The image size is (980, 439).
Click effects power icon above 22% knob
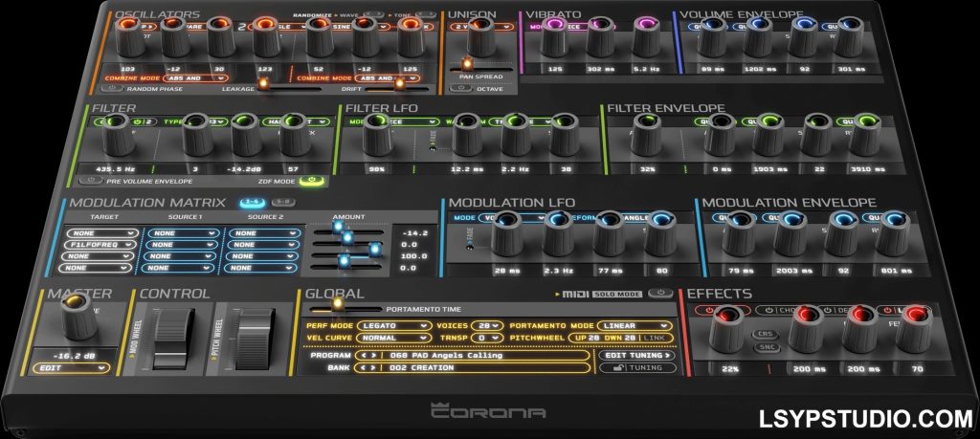tap(709, 310)
